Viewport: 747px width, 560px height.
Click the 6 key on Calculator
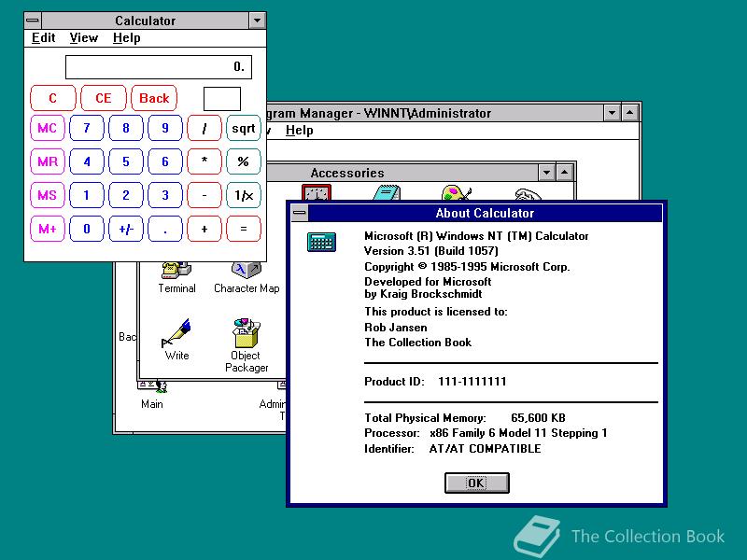click(x=165, y=161)
